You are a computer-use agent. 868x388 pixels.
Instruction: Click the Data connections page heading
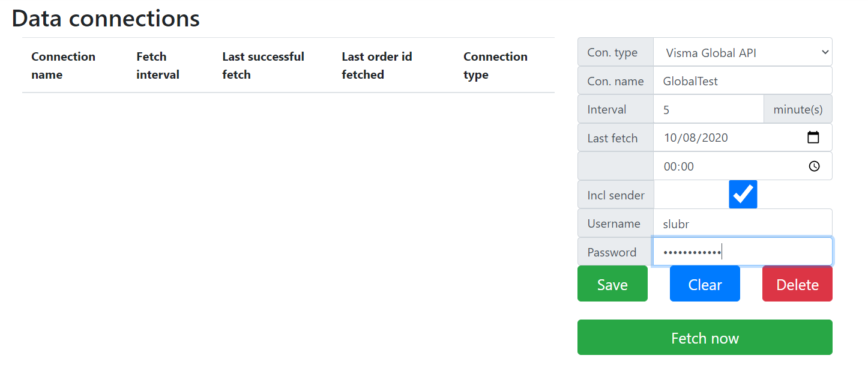(106, 18)
